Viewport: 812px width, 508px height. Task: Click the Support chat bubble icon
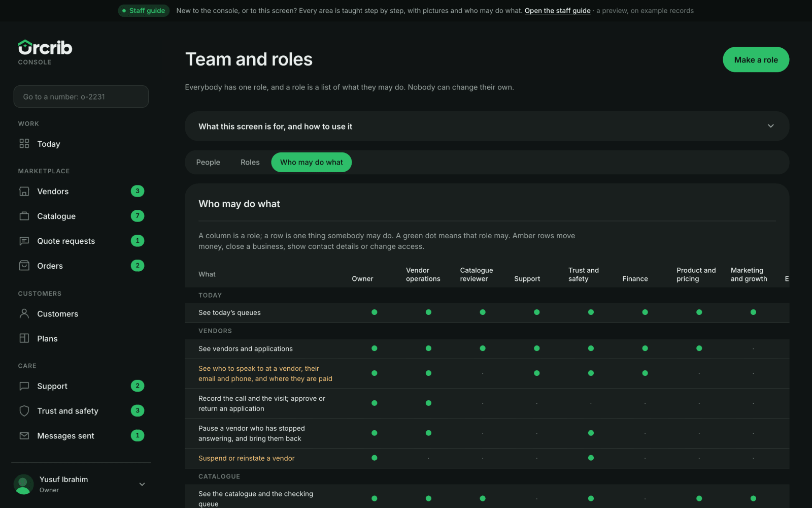click(24, 386)
